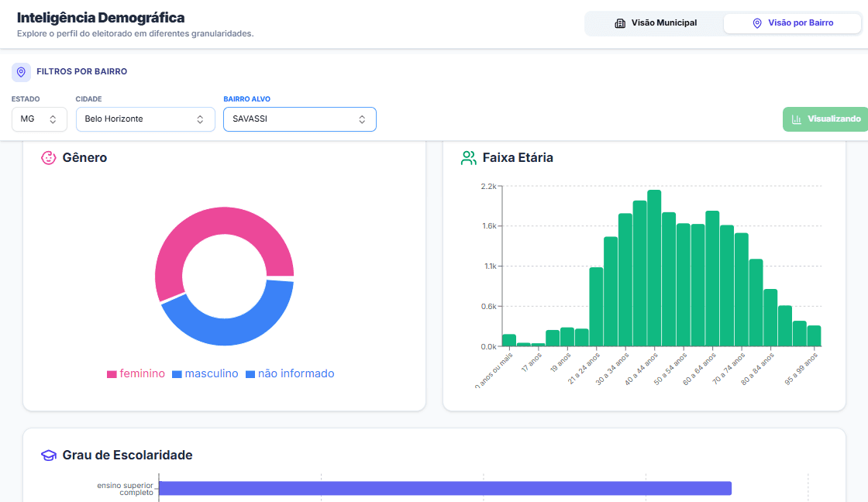Click the location pin icon in Visão por Bairro

click(x=757, y=23)
